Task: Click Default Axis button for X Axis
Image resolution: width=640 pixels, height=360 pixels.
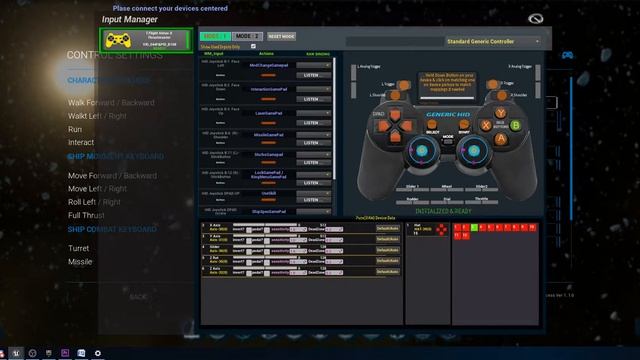Action: point(388,229)
